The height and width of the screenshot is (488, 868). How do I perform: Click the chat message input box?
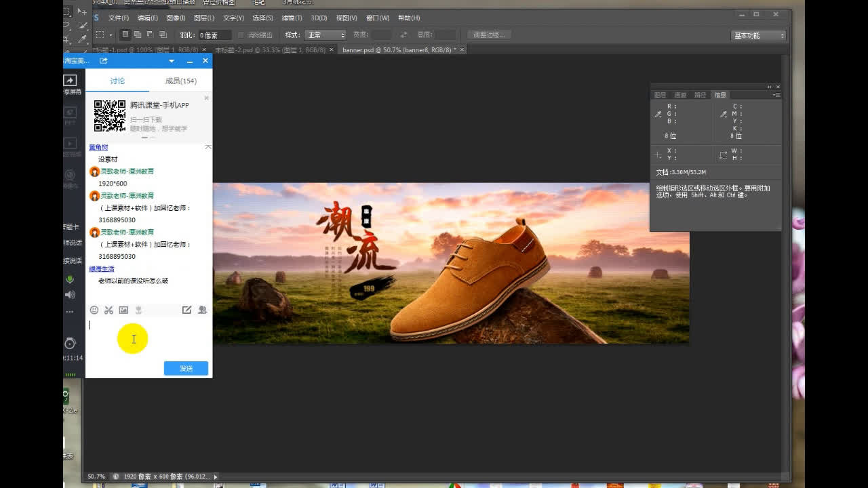149,338
